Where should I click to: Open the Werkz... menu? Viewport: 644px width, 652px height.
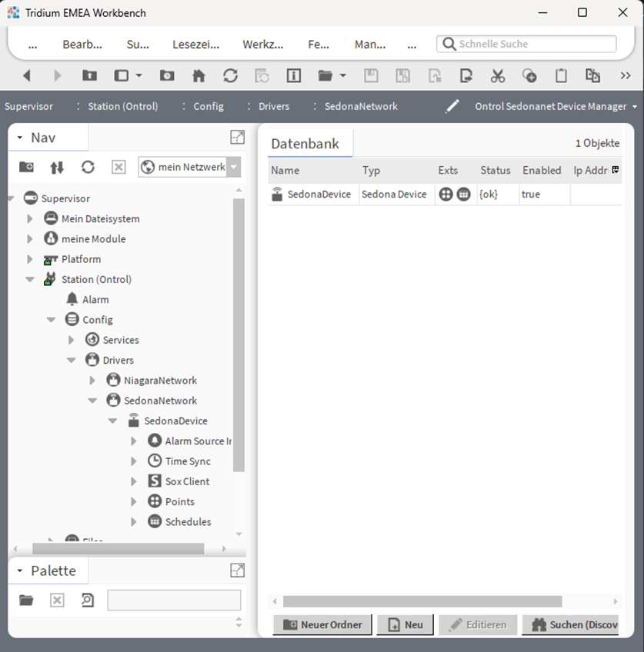pos(263,45)
